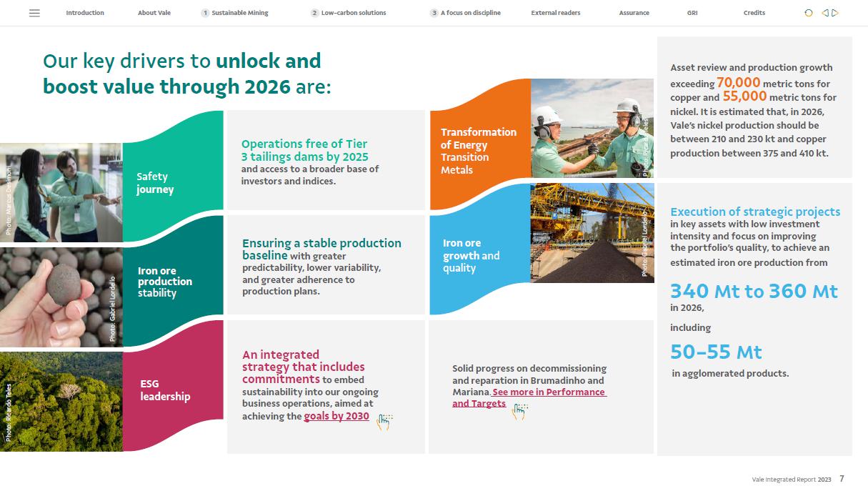Screen dimensions: 868x491
Task: Navigate to About Vale section
Action: pos(154,13)
